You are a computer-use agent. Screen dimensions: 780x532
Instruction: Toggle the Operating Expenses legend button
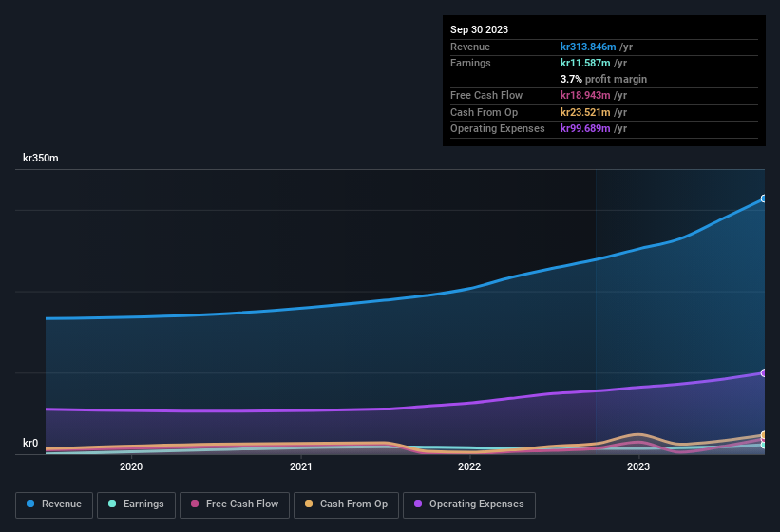[x=469, y=504]
